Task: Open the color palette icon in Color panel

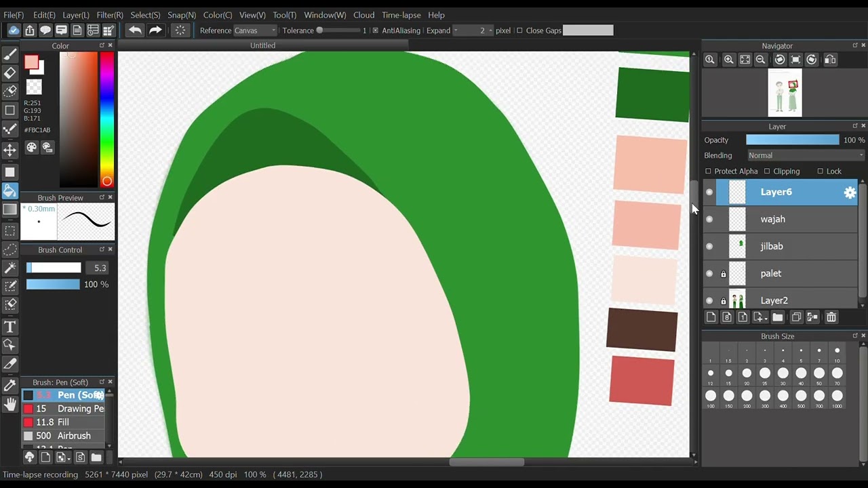Action: tap(31, 147)
